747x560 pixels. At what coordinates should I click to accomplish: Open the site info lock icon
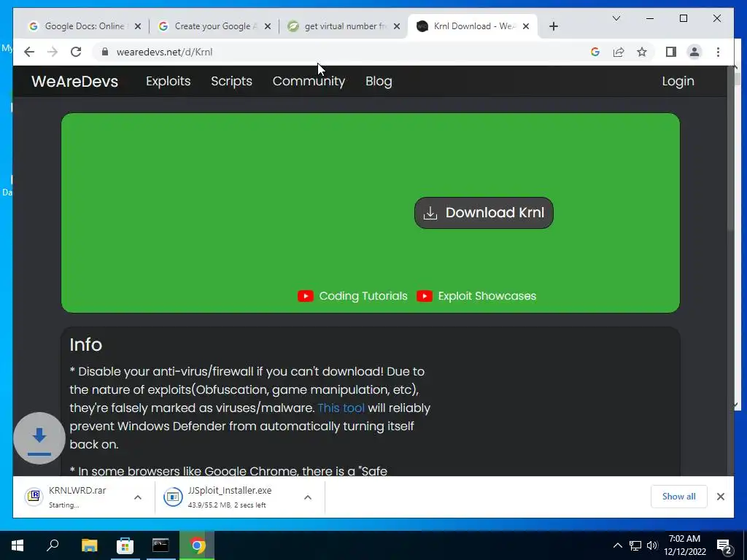pyautogui.click(x=105, y=52)
